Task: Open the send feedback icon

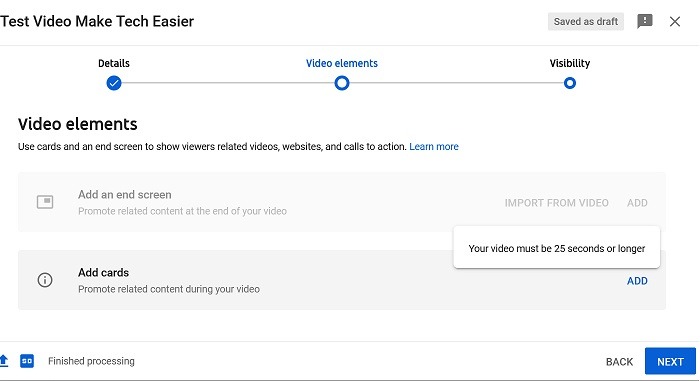Action: point(644,21)
